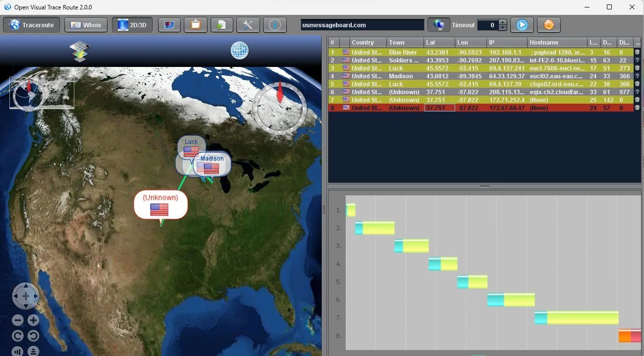Increase the Timeout value with up arrow
Image resolution: width=644 pixels, height=356 pixels.
503,22
